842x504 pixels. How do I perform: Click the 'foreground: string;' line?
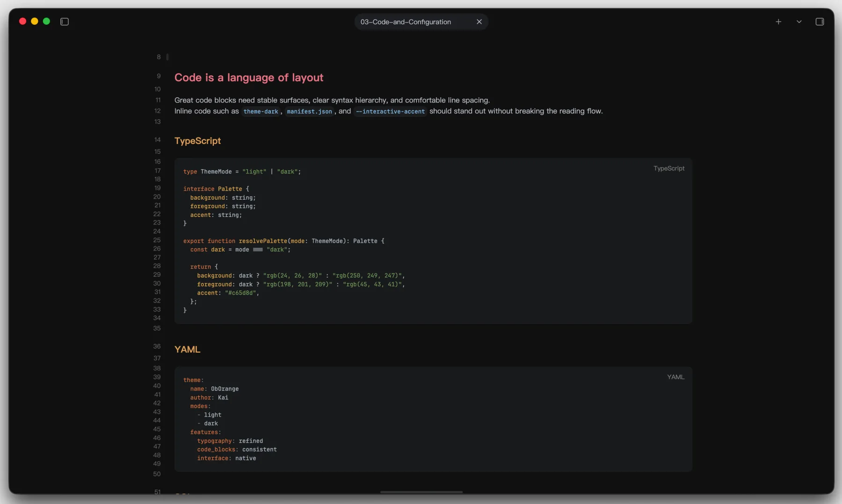[x=223, y=206]
